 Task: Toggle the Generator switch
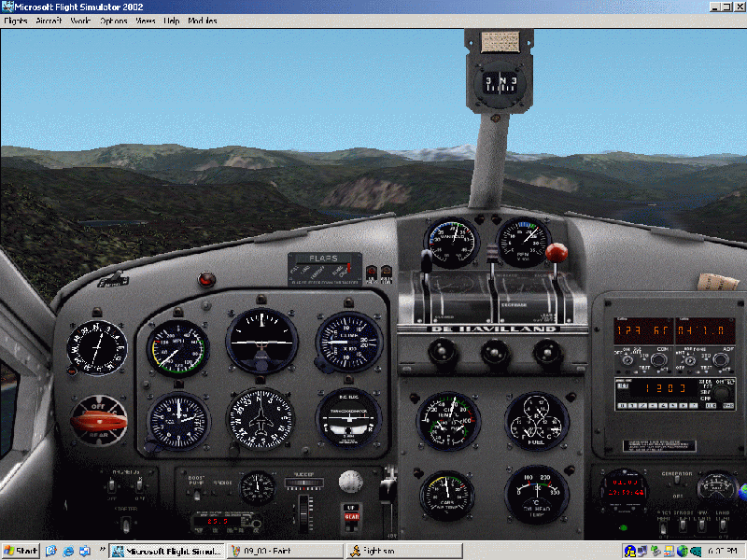(677, 482)
